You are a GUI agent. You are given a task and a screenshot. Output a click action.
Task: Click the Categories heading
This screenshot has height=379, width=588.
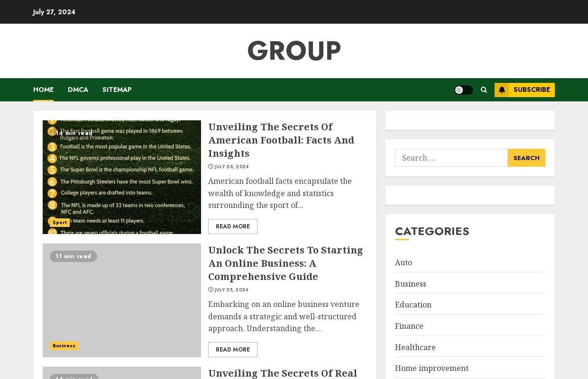coord(432,231)
